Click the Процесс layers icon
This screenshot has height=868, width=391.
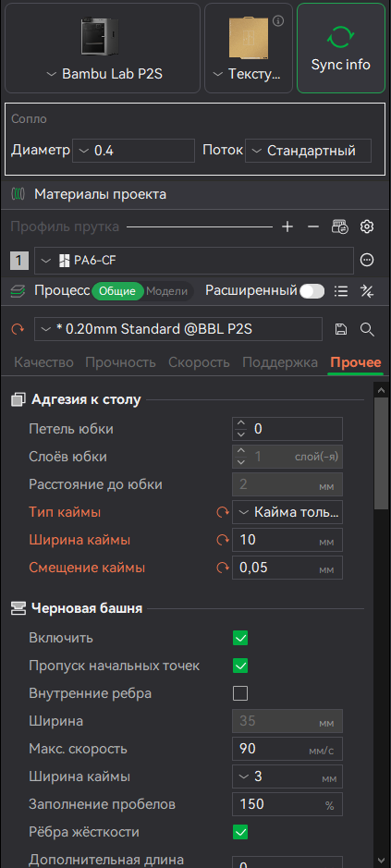coord(18,291)
